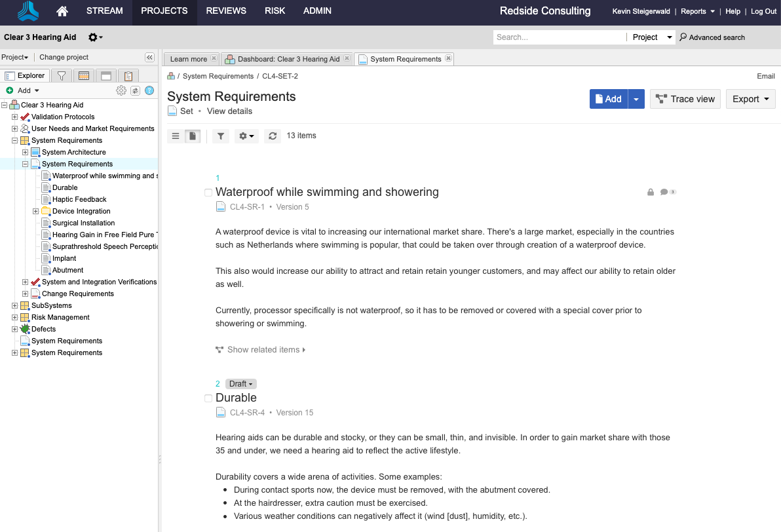Open the Draft status dropdown
The width and height of the screenshot is (781, 532).
[x=240, y=384]
